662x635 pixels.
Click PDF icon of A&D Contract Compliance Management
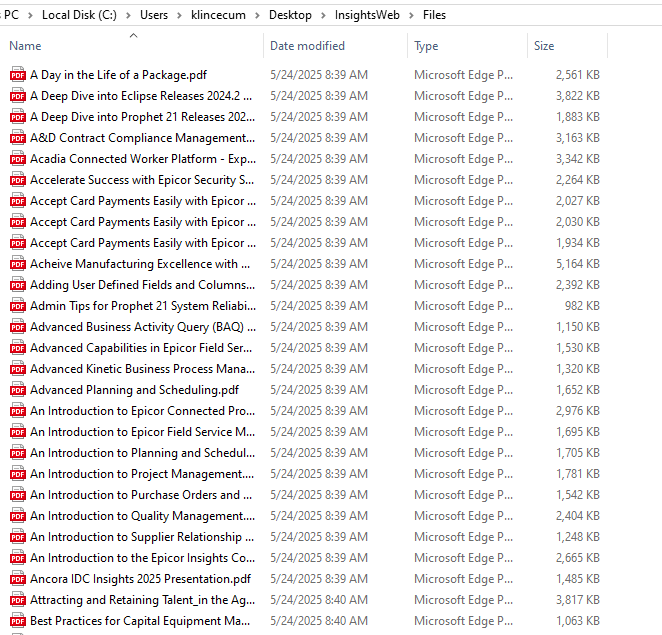tap(18, 138)
